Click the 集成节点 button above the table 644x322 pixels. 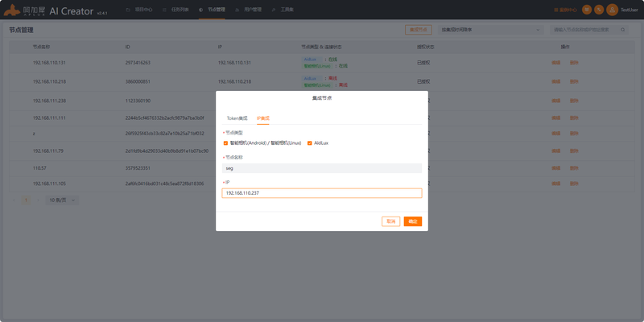[418, 30]
